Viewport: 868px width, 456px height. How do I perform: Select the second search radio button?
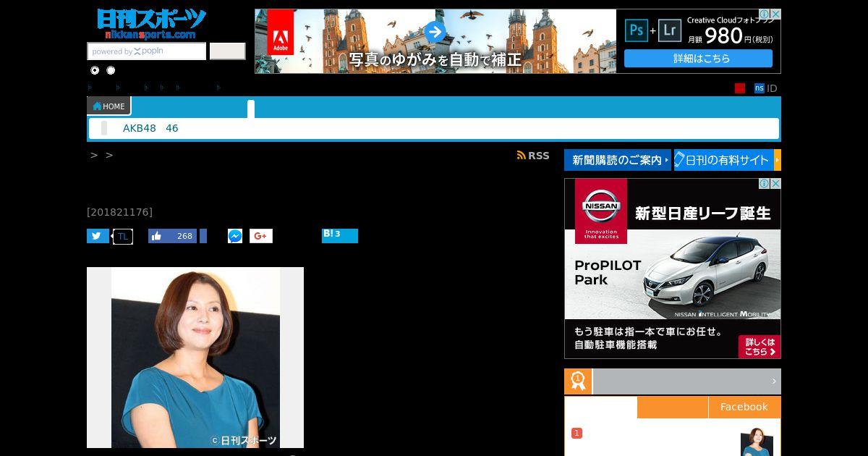pos(111,70)
